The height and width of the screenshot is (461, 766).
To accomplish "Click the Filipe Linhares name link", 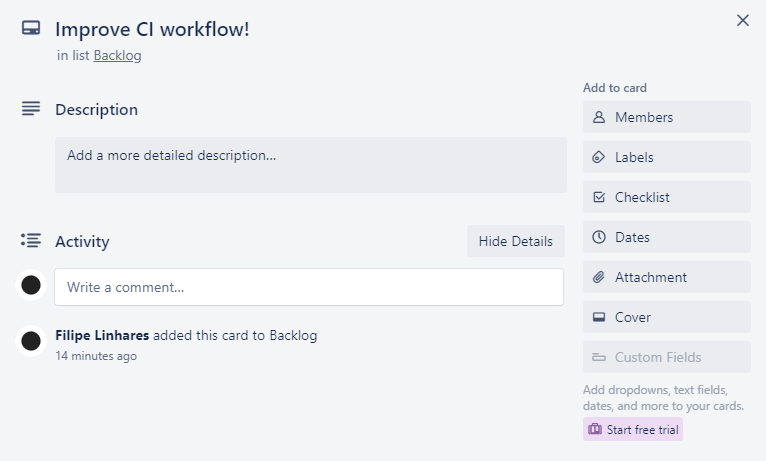I will 101,335.
